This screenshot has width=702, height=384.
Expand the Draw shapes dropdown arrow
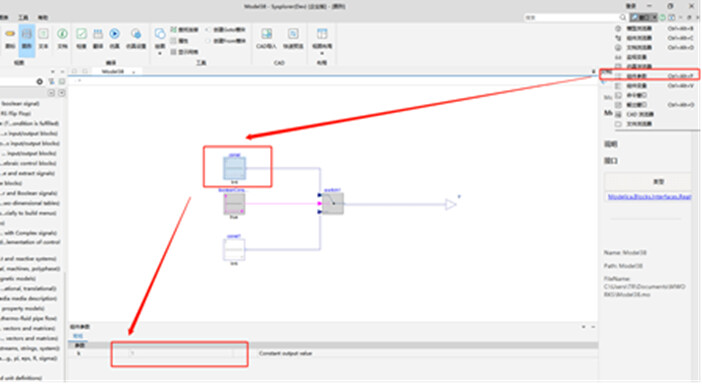click(x=160, y=53)
